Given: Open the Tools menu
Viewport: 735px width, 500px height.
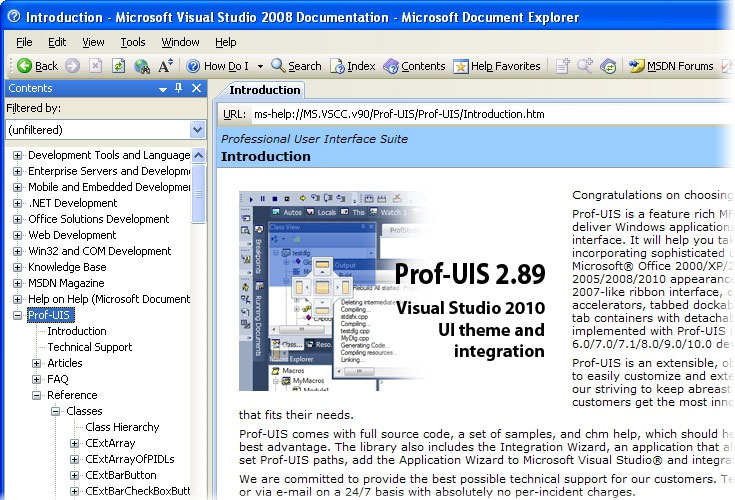Looking at the screenshot, I should (x=133, y=42).
